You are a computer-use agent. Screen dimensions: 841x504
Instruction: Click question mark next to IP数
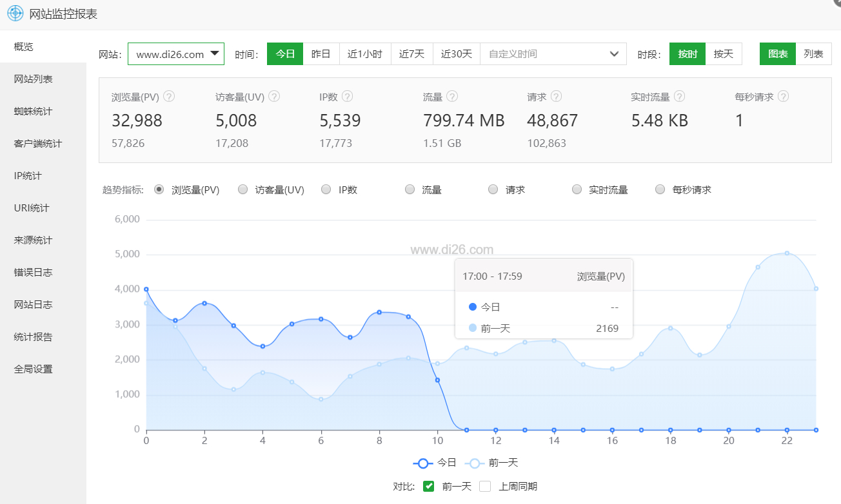tap(347, 97)
